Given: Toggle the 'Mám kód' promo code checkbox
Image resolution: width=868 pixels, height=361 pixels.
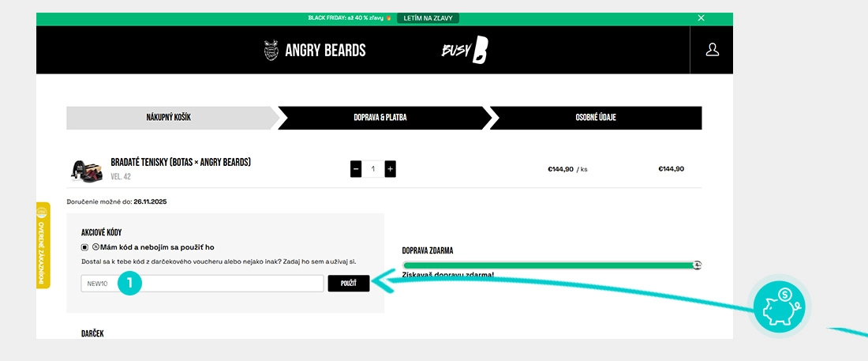Looking at the screenshot, I should (x=85, y=247).
